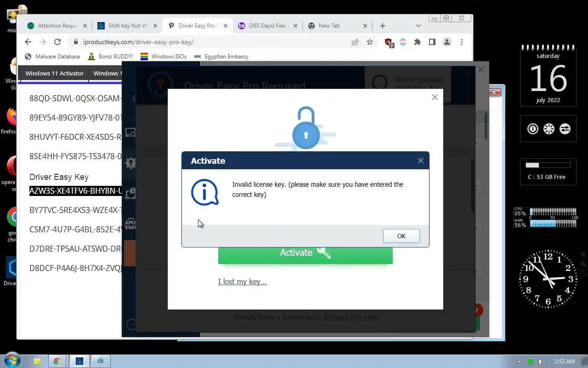The height and width of the screenshot is (368, 588).
Task: Click the address bar URL
Action: [138, 42]
